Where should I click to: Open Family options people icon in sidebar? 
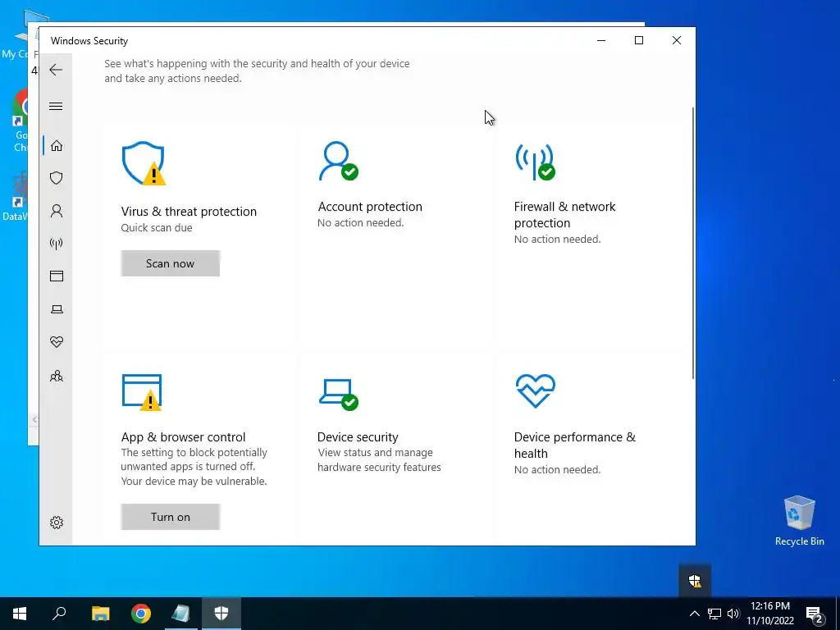pos(57,376)
